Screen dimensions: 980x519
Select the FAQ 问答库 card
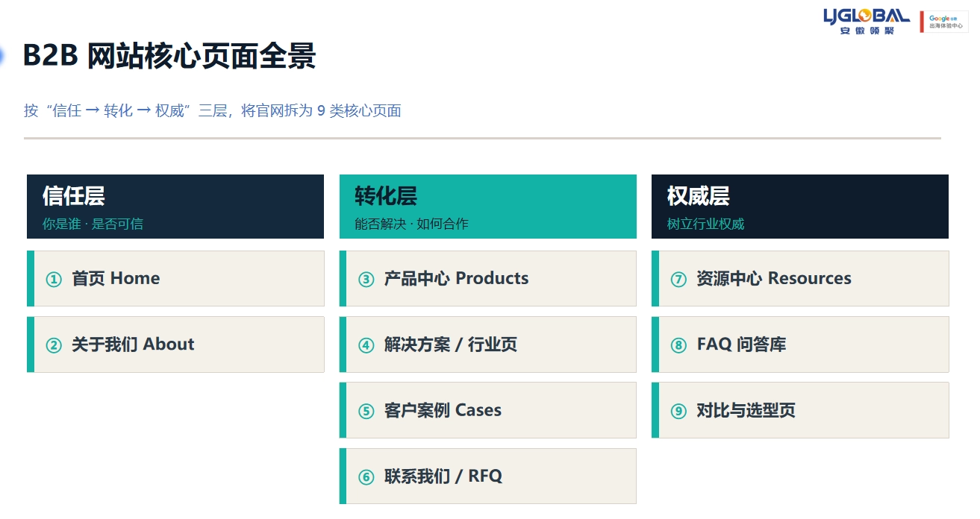[800, 345]
